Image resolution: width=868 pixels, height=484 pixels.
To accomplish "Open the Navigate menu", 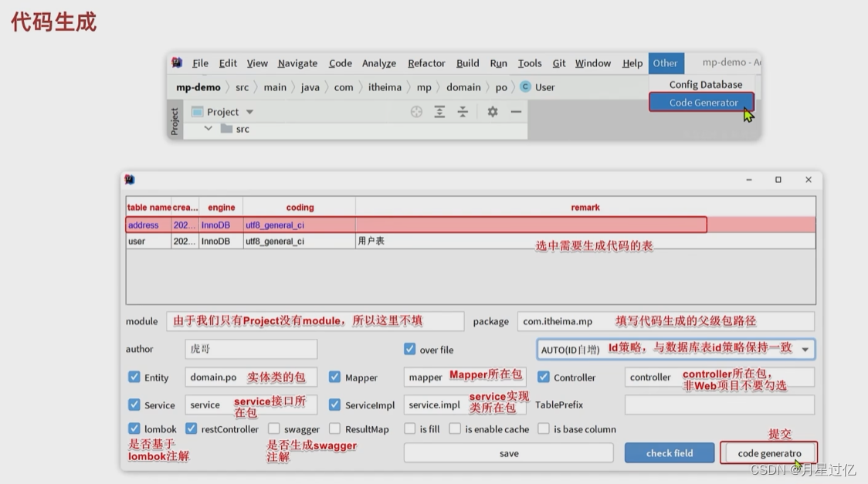I will pos(297,63).
